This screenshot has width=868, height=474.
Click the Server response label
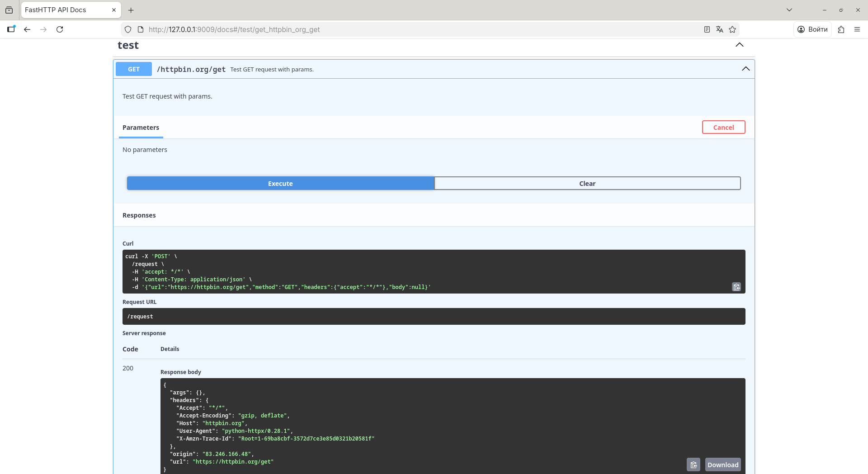click(144, 333)
